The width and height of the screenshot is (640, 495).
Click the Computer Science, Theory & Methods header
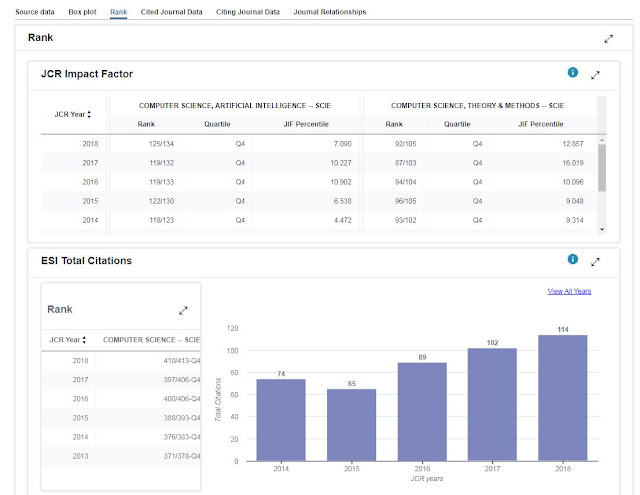478,106
